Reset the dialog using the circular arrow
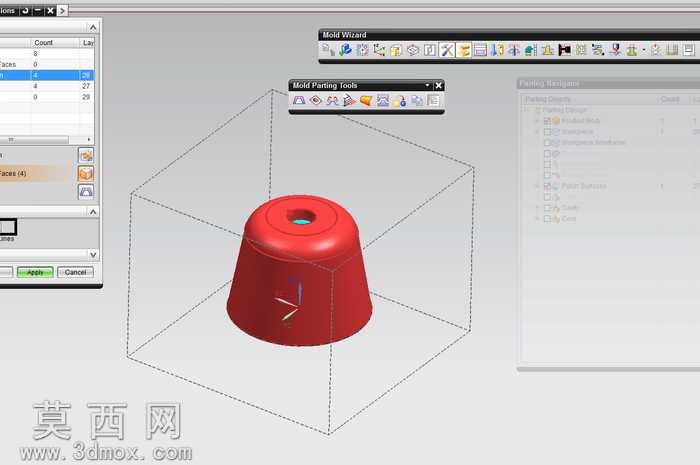The width and height of the screenshot is (700, 465). (25, 10)
